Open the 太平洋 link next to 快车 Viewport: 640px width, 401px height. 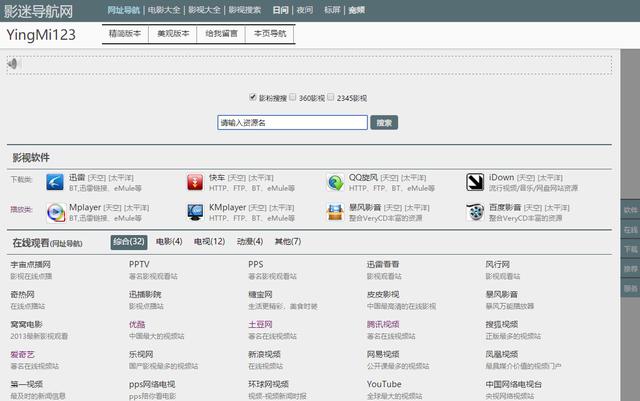pyautogui.click(x=261, y=178)
